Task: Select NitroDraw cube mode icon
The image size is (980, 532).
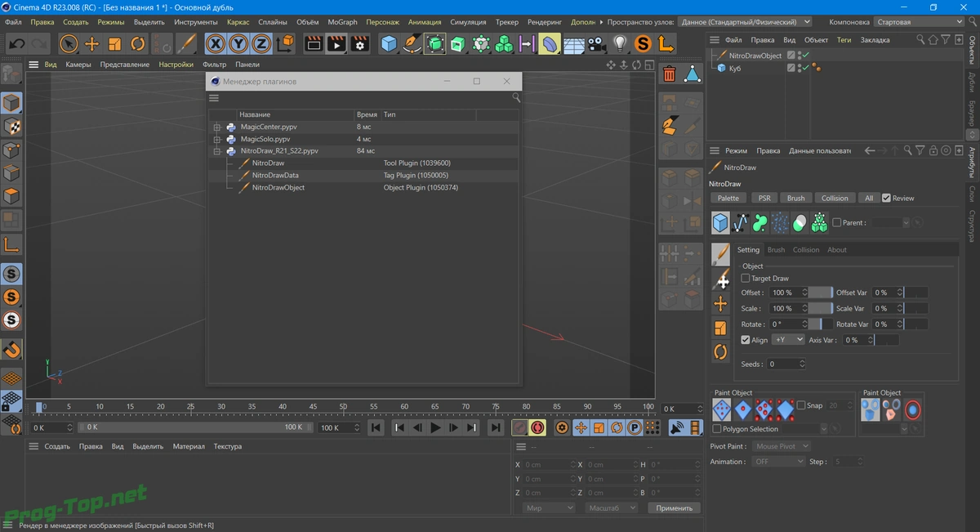Action: point(720,222)
